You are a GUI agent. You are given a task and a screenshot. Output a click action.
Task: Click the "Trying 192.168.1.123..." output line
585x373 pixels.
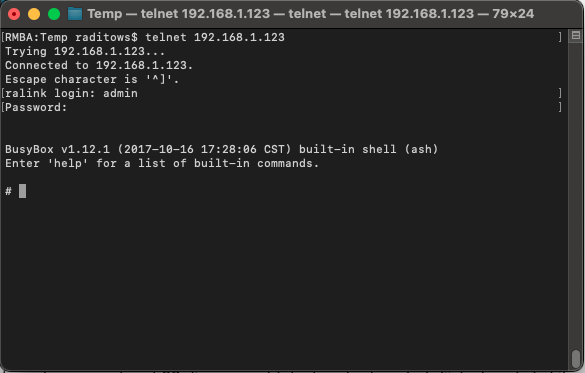point(85,51)
